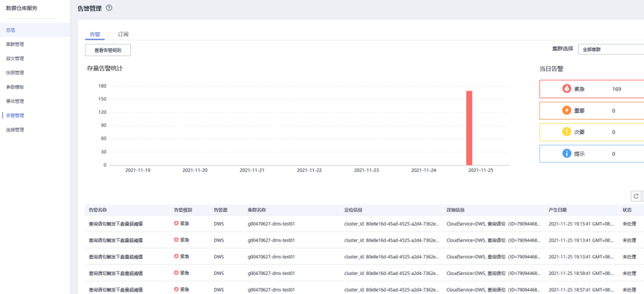Click the 紧急 169 alarm card
This screenshot has height=294, width=644.
(591, 89)
